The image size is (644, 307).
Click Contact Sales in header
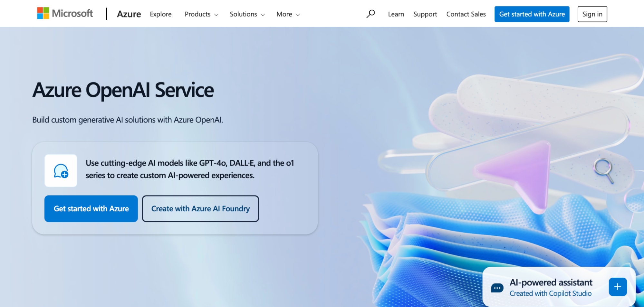(466, 14)
